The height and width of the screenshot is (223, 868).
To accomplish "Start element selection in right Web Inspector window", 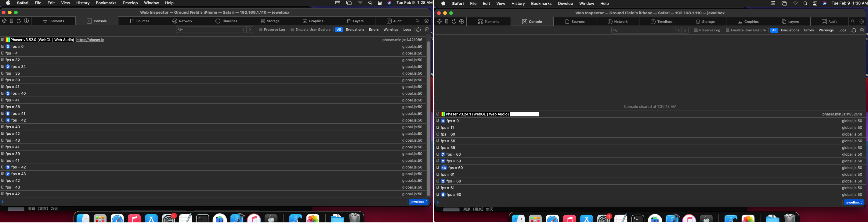I will click(x=439, y=22).
